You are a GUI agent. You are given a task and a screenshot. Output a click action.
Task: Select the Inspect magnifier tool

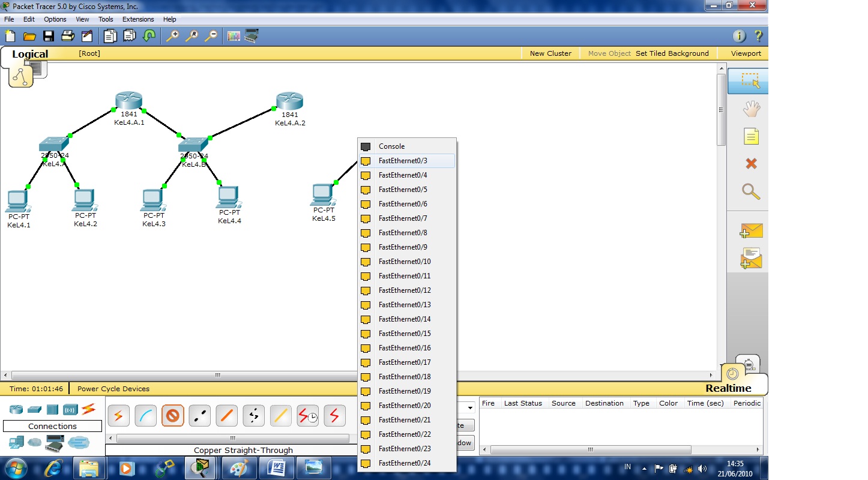[751, 191]
